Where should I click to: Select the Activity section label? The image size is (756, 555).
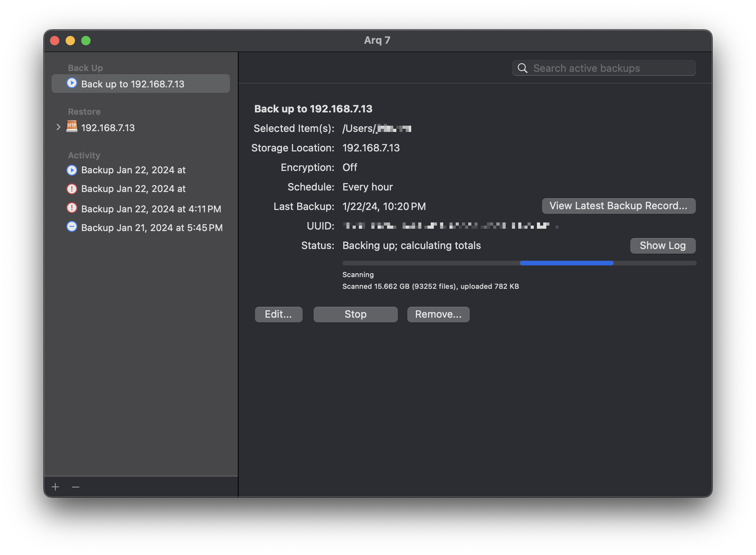coord(84,154)
